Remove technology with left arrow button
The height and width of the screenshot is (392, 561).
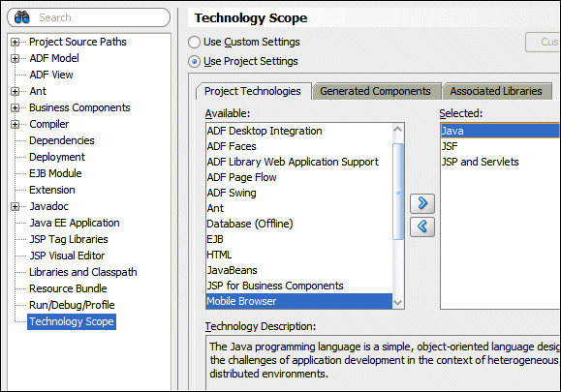pyautogui.click(x=422, y=226)
